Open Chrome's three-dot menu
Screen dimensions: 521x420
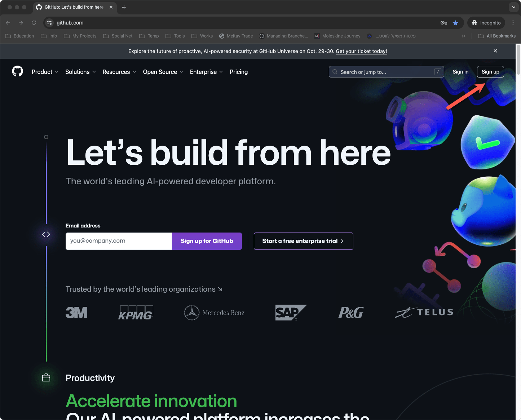click(513, 23)
